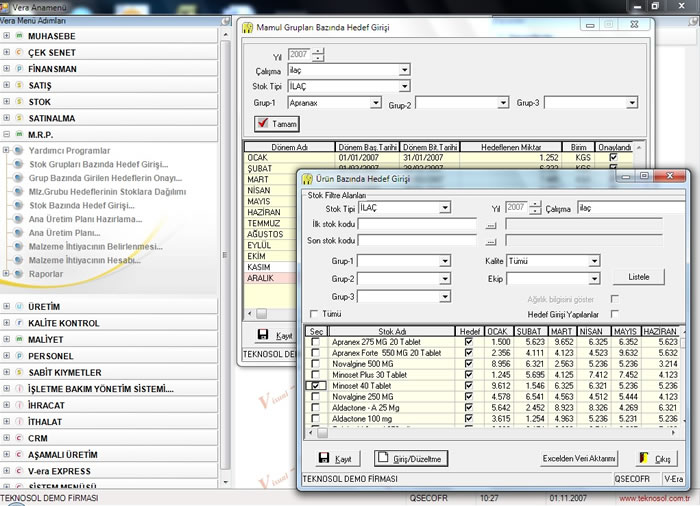Click the V-era EXPRESS module icon
This screenshot has width=700, height=506.
19,471
